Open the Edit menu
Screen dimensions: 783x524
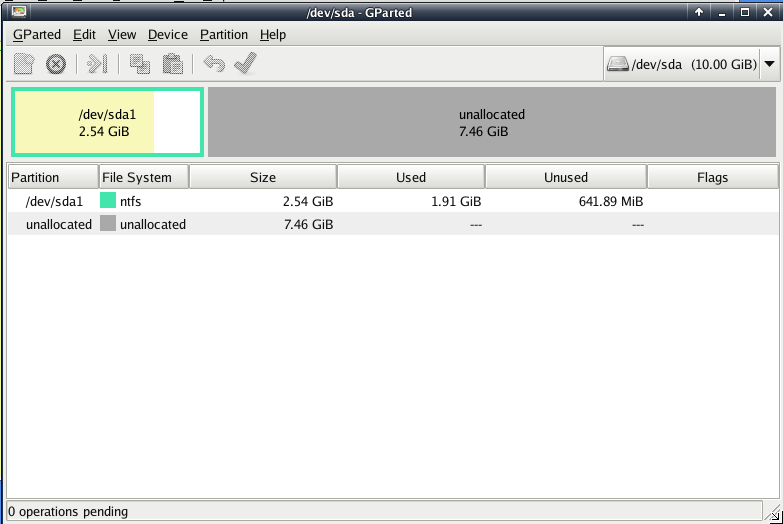84,34
